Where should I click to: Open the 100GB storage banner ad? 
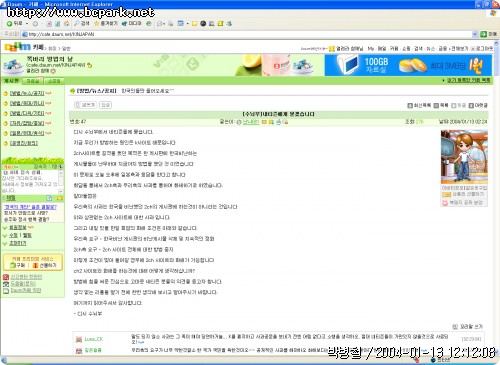(408, 65)
